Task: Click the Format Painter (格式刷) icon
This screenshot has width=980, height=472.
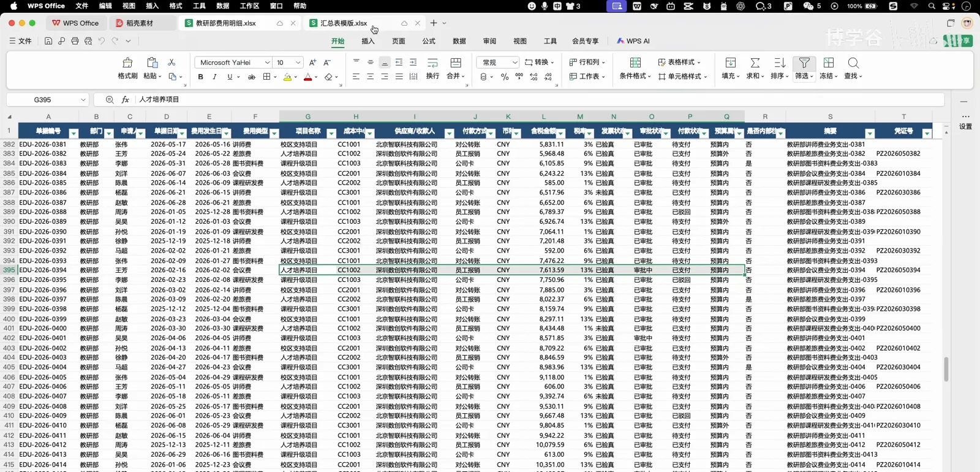Action: (127, 63)
